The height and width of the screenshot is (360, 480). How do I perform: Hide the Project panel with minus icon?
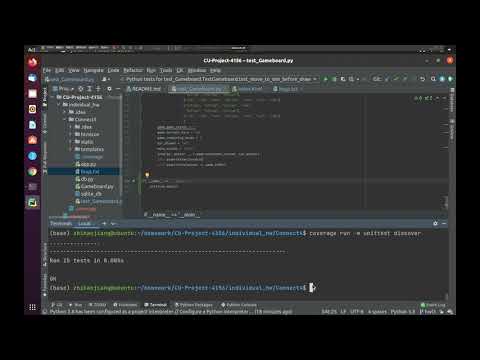[118, 89]
